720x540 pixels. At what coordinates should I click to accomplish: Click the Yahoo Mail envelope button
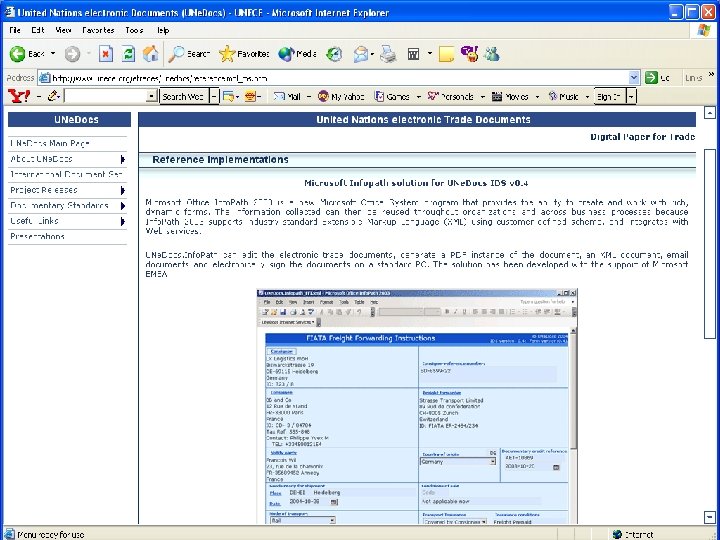click(x=287, y=96)
